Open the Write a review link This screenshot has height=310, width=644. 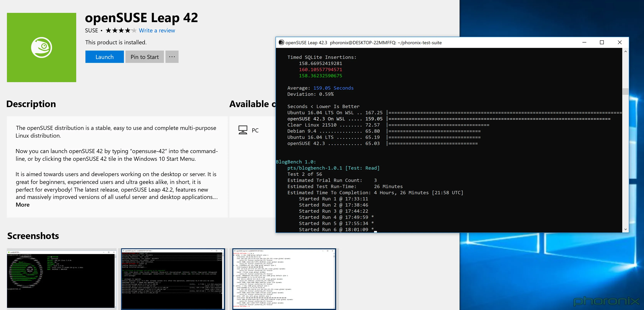tap(157, 30)
